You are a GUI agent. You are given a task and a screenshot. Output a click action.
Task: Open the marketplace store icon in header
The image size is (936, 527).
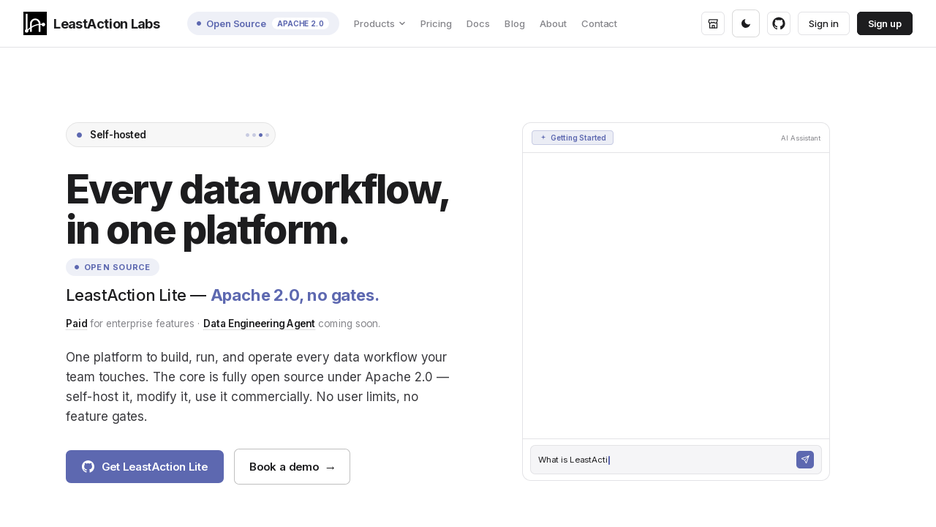(713, 23)
